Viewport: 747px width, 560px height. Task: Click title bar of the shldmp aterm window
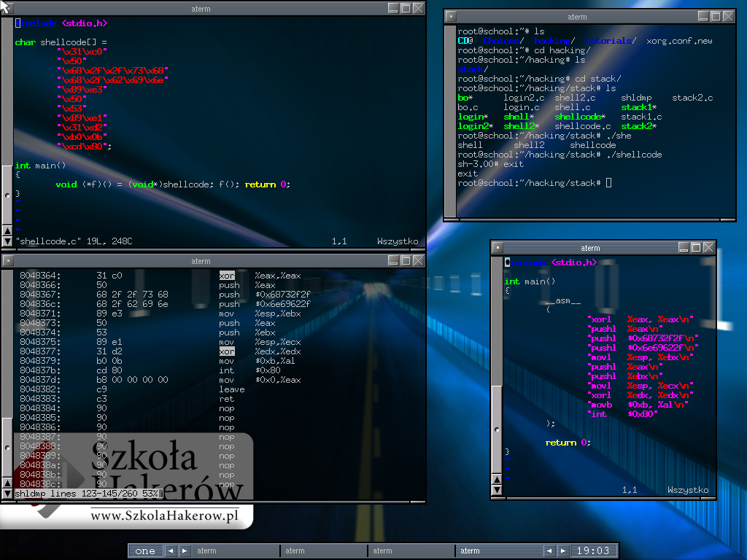201,261
